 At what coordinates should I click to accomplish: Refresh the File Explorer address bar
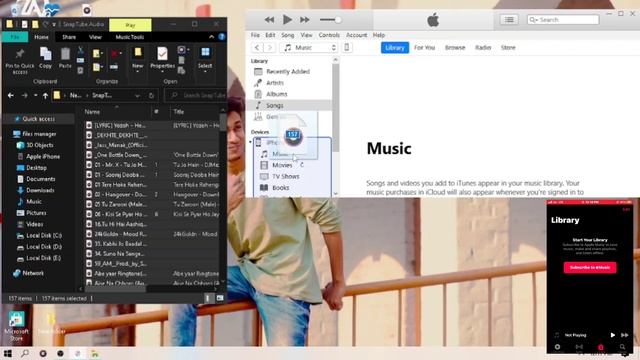coord(151,96)
